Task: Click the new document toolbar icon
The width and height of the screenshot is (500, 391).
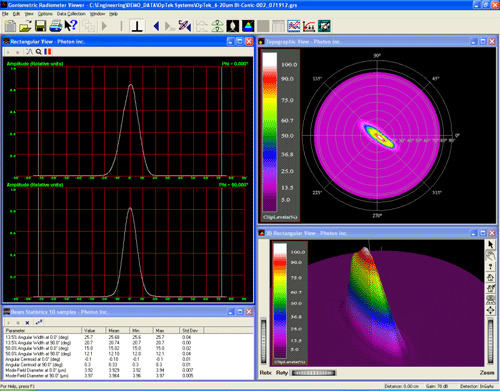Action: tap(10, 26)
